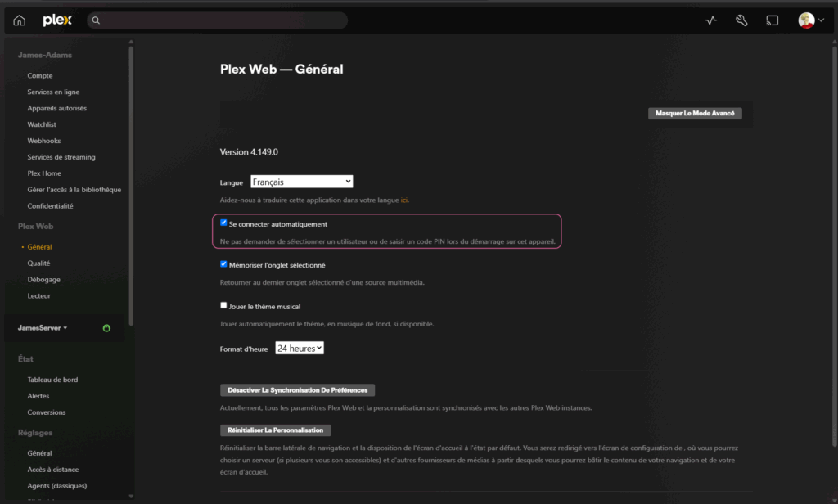This screenshot has height=504, width=838.
Task: Click sidebar scroll up arrow
Action: [x=131, y=42]
